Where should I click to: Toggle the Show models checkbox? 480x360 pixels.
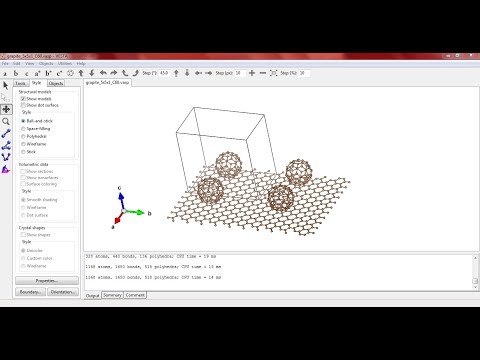coord(23,99)
